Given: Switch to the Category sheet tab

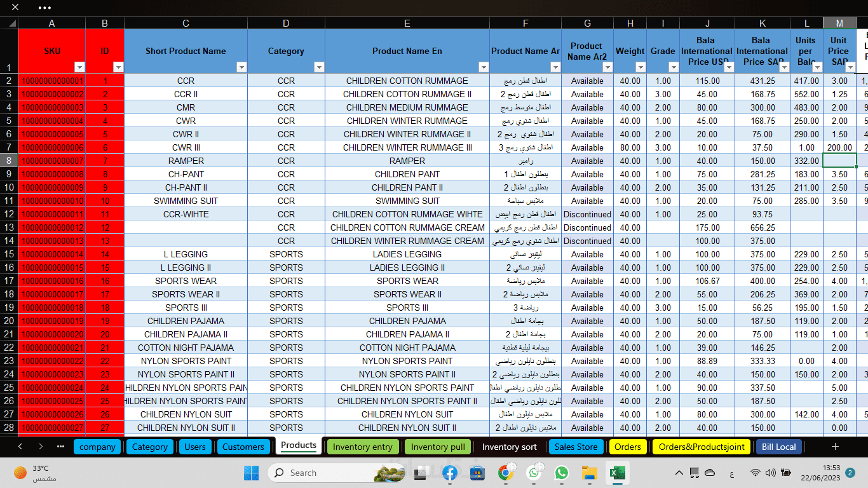Looking at the screenshot, I should click(150, 447).
